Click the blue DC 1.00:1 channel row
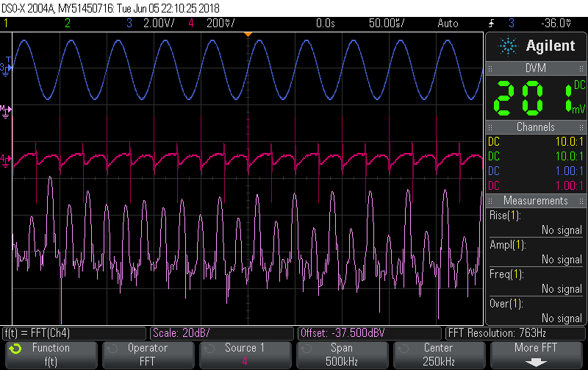This screenshot has width=588, height=370. (x=536, y=171)
